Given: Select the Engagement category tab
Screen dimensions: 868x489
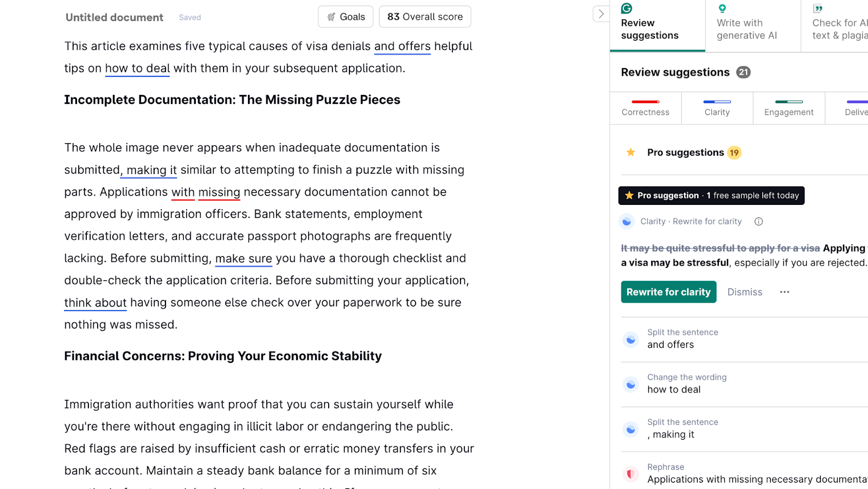Looking at the screenshot, I should [x=789, y=108].
